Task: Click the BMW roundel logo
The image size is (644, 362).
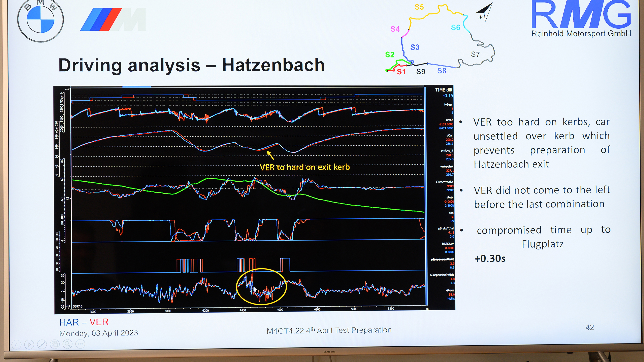Action: (40, 20)
